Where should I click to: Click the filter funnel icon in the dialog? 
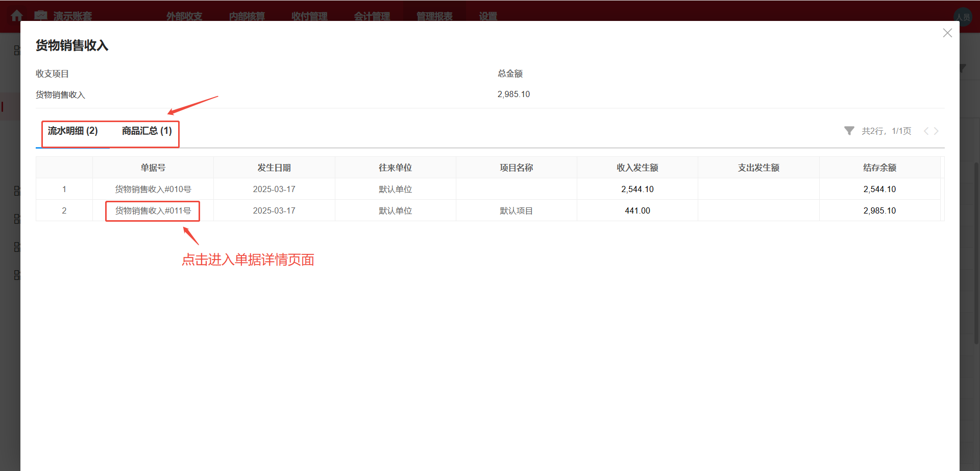849,131
